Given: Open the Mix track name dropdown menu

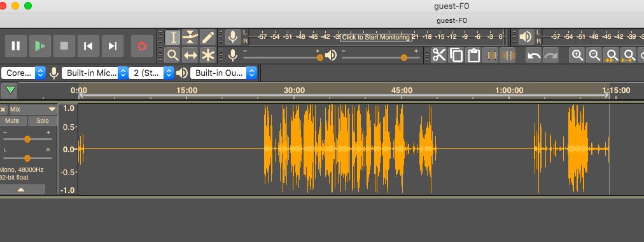Looking at the screenshot, I should click(x=33, y=110).
